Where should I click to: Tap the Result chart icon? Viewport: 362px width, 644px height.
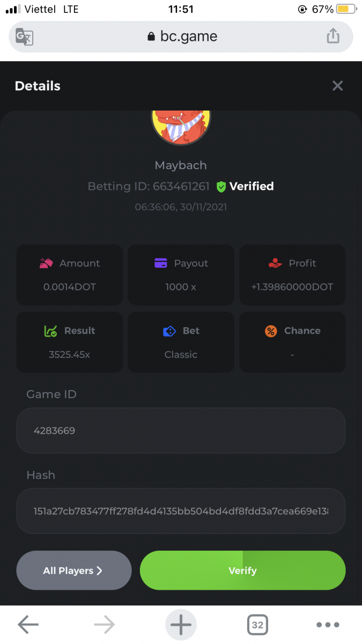[50, 331]
